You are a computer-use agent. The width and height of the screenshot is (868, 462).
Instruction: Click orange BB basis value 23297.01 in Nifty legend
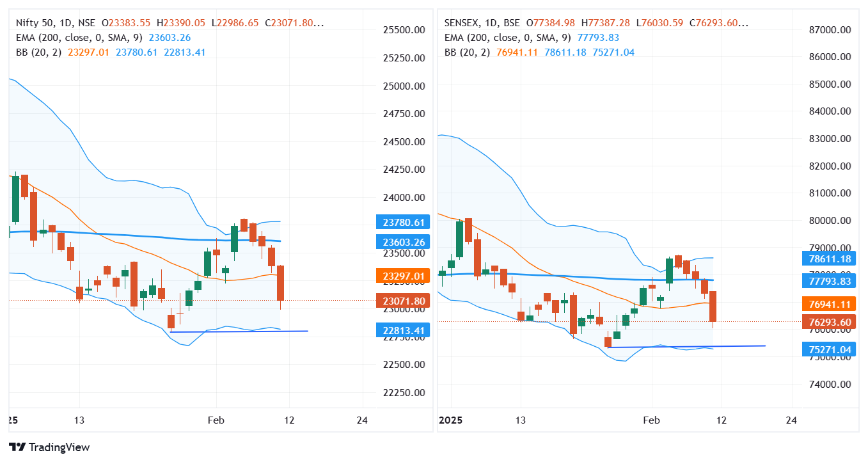88,52
